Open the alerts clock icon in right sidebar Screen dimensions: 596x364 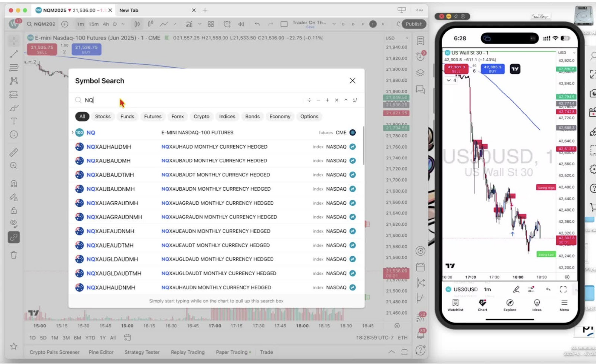tap(420, 57)
